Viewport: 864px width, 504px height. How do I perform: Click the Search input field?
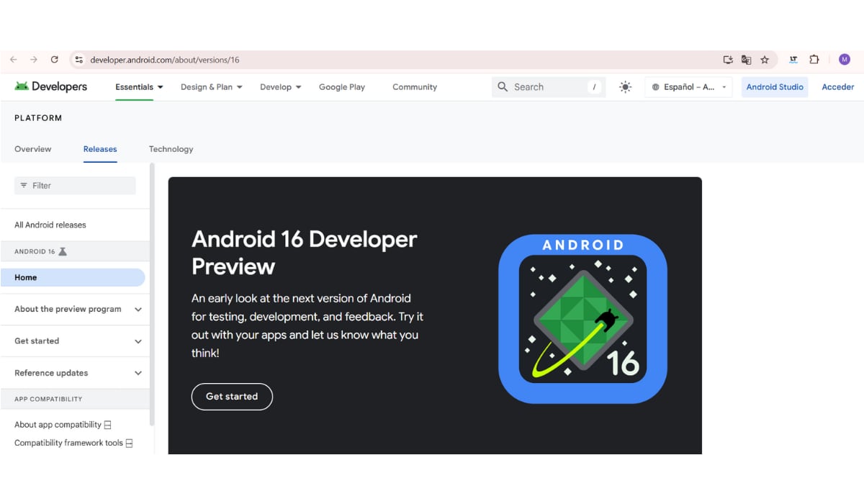(549, 87)
